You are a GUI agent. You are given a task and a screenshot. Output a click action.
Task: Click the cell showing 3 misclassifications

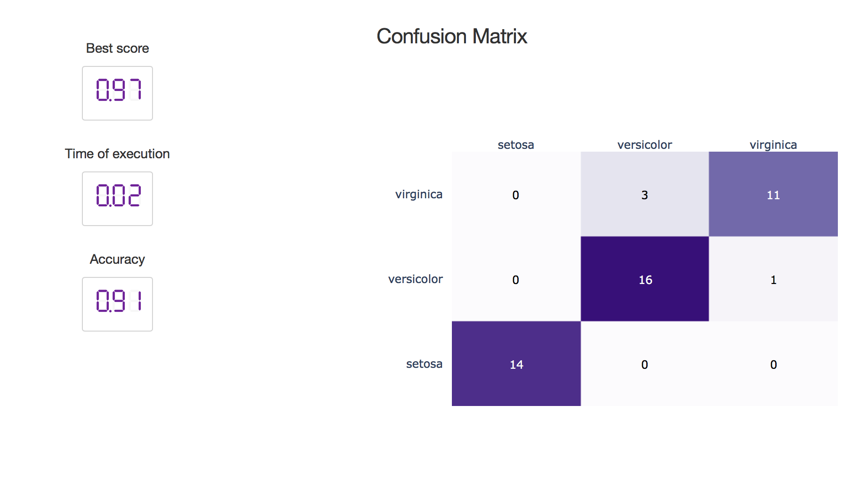point(645,194)
